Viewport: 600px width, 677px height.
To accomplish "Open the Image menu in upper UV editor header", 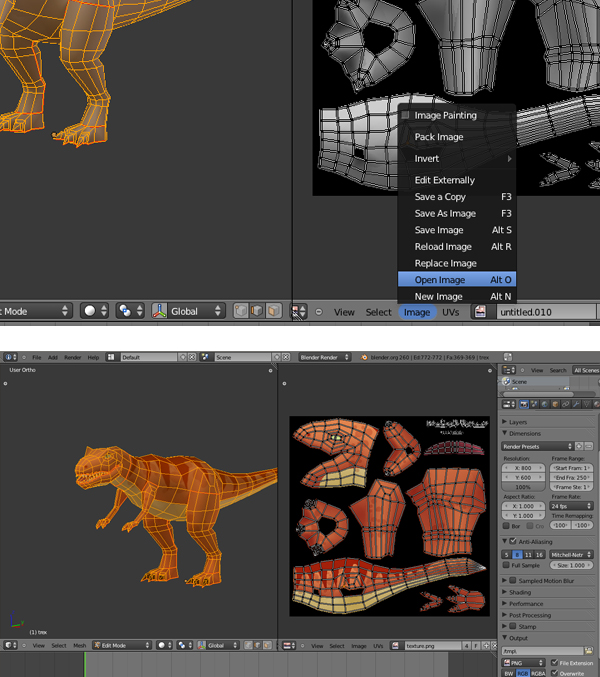I will tap(417, 312).
